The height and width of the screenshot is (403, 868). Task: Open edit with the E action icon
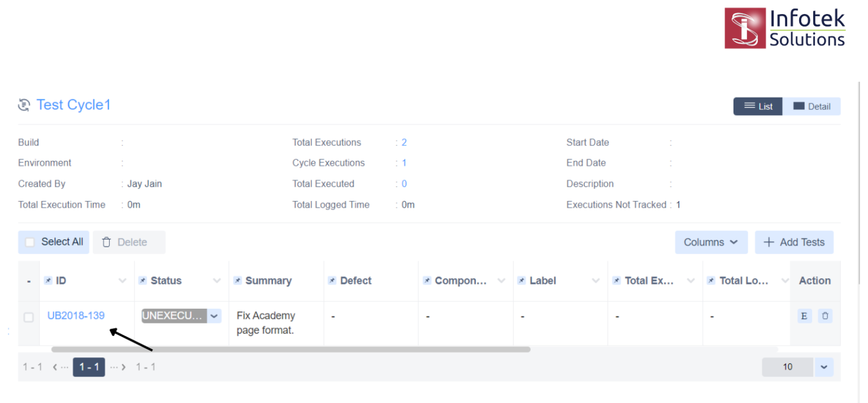tap(804, 316)
